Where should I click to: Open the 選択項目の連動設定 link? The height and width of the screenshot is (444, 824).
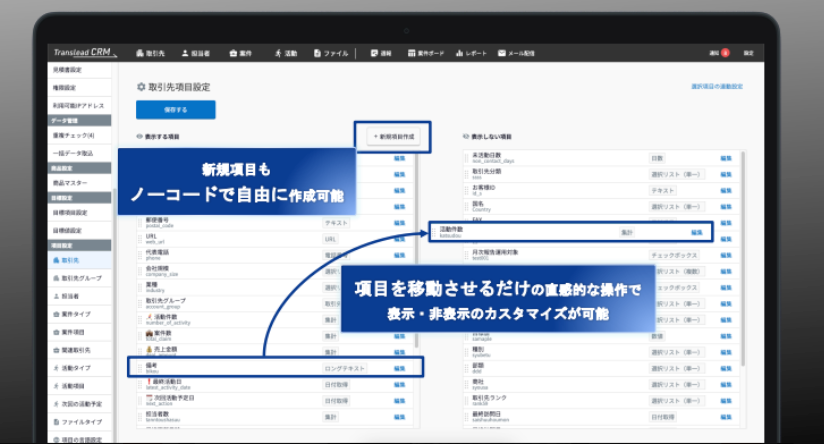[x=717, y=86]
